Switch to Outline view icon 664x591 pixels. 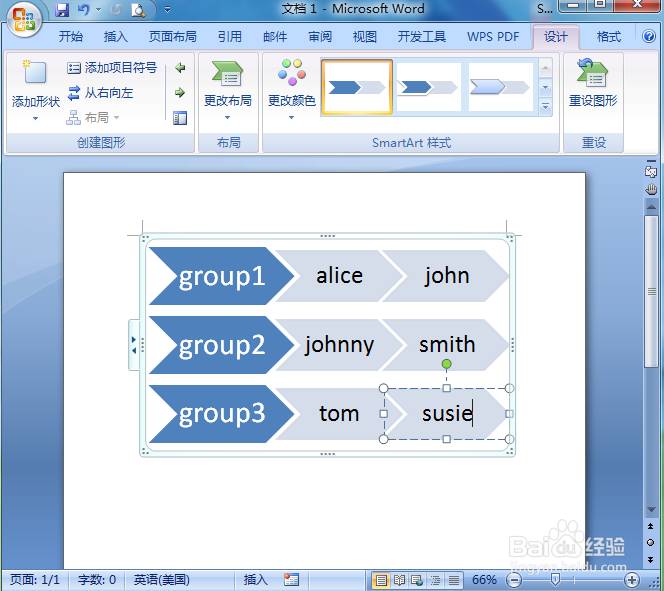click(x=435, y=580)
